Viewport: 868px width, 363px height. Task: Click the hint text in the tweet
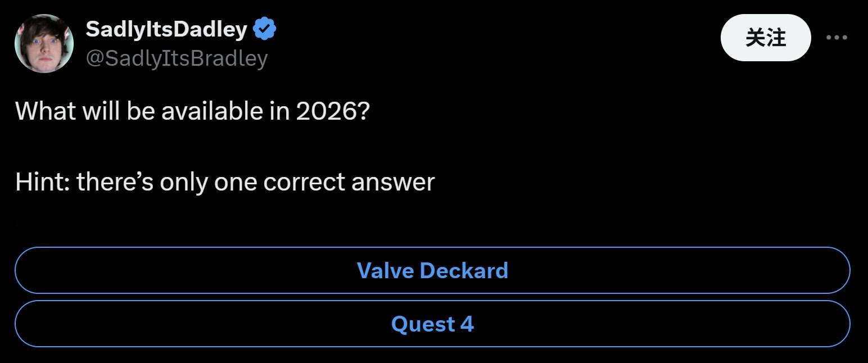pyautogui.click(x=225, y=181)
